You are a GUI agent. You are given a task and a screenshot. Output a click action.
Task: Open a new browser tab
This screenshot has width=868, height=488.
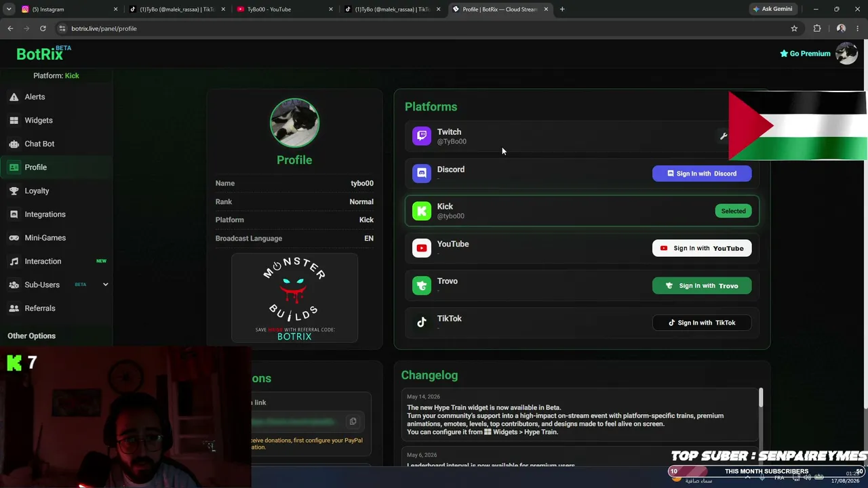pos(562,9)
